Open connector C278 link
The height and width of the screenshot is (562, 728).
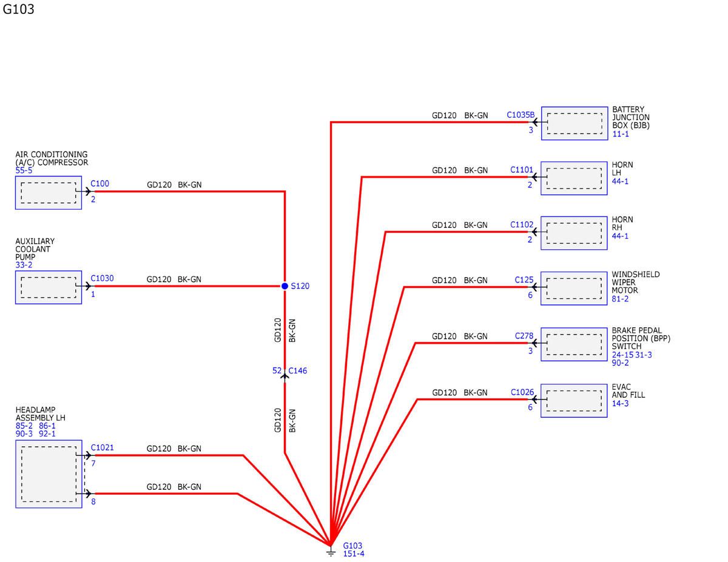(524, 335)
